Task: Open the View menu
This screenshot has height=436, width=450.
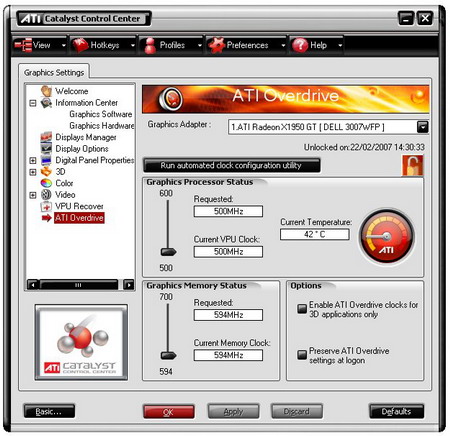Action: 40,45
